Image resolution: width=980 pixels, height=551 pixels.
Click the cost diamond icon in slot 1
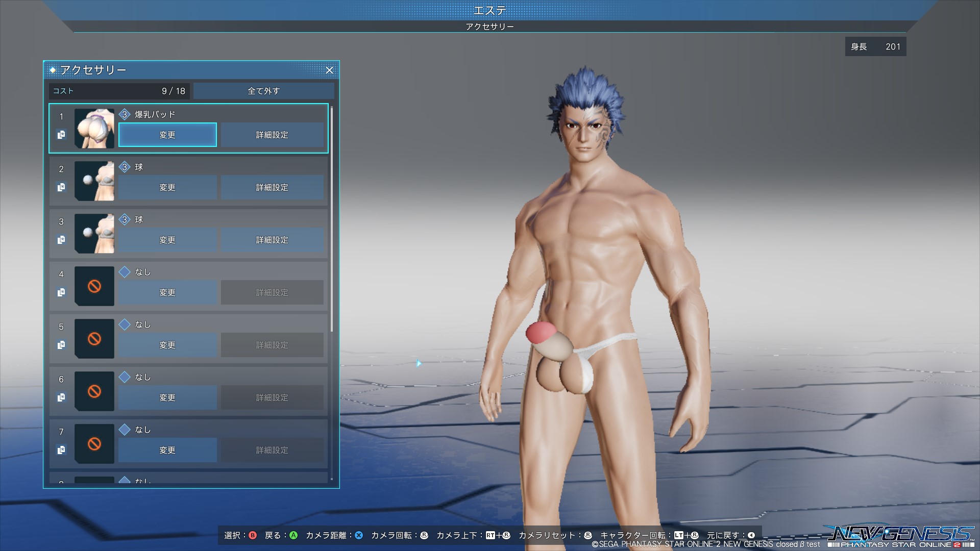point(125,114)
